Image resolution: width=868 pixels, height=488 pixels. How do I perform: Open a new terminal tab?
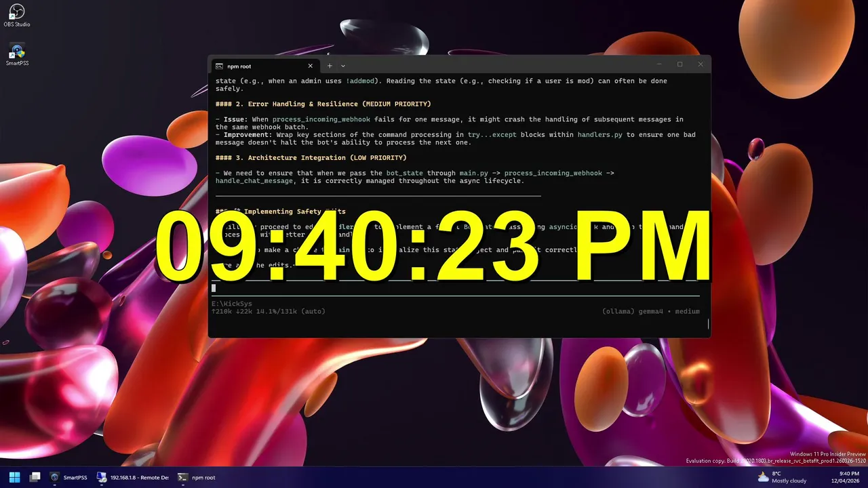coord(330,66)
